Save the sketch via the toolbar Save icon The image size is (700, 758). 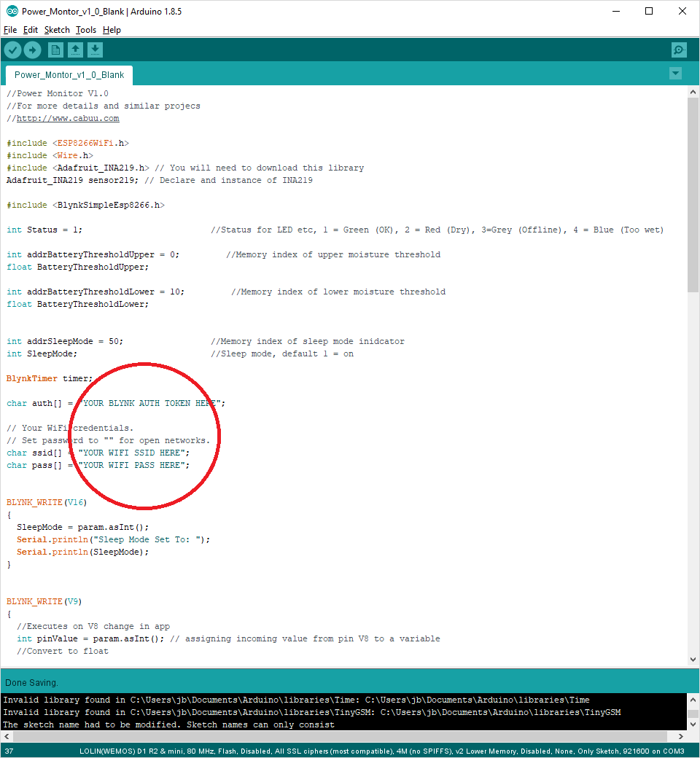pyautogui.click(x=96, y=50)
